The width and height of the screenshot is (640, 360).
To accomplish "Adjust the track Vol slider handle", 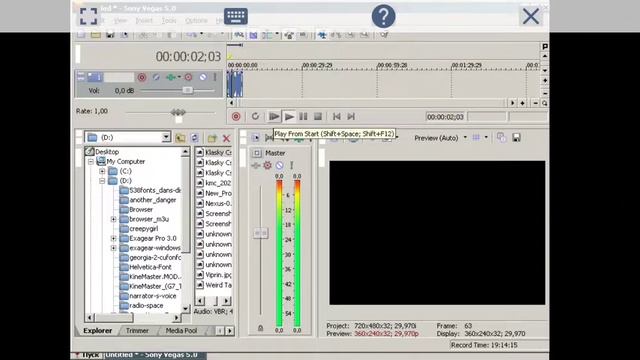I will point(187,90).
